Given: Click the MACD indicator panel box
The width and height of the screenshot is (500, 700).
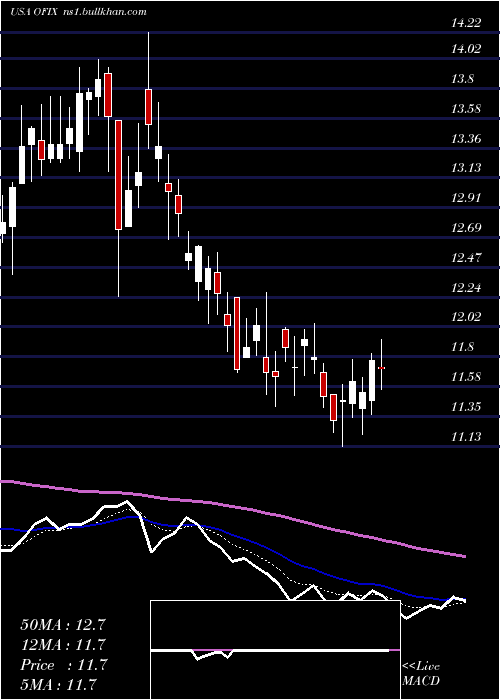Looking at the screenshot, I should (275, 650).
